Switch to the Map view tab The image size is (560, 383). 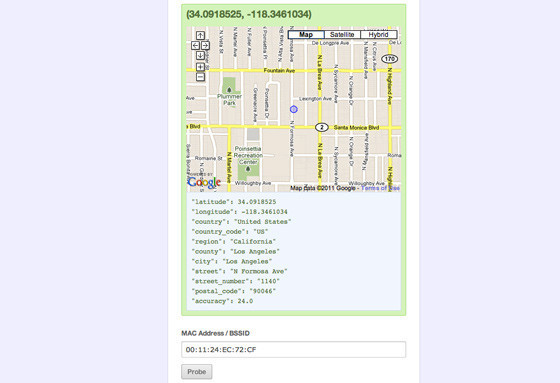pyautogui.click(x=306, y=35)
